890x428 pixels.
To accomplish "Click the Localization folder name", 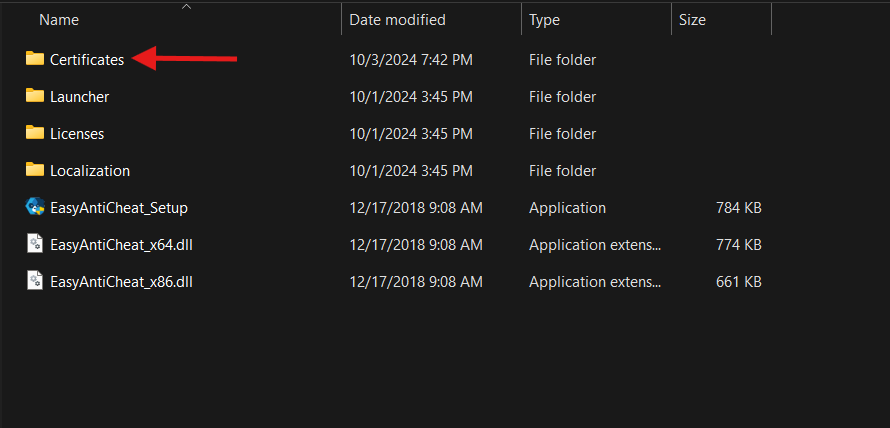I will 90,171.
